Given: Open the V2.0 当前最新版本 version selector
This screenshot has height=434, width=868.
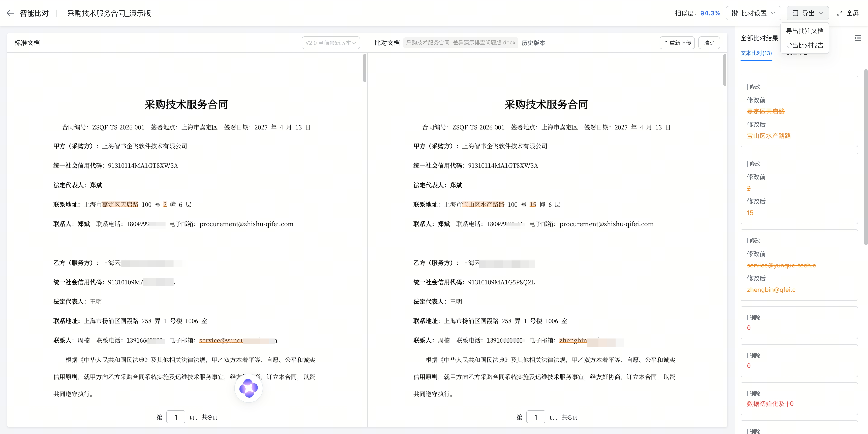Looking at the screenshot, I should click(330, 43).
